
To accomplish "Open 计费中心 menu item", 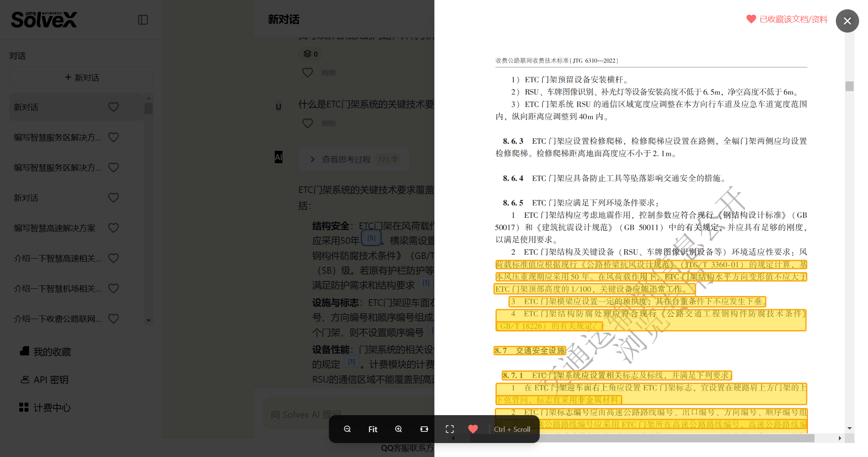I will pyautogui.click(x=52, y=408).
